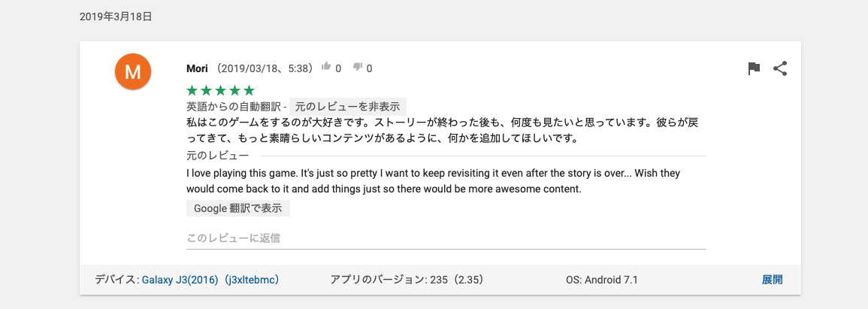Show review in Google 翻訳で表示
This screenshot has width=868, height=309.
238,208
